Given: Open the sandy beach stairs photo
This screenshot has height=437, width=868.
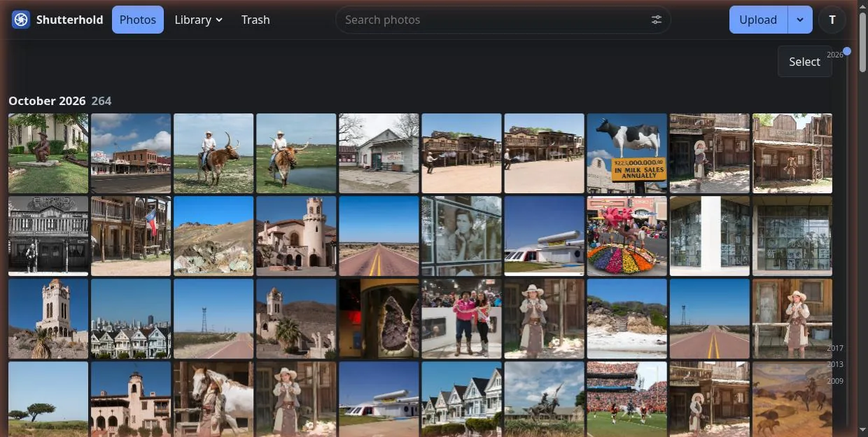Looking at the screenshot, I should click(x=627, y=319).
